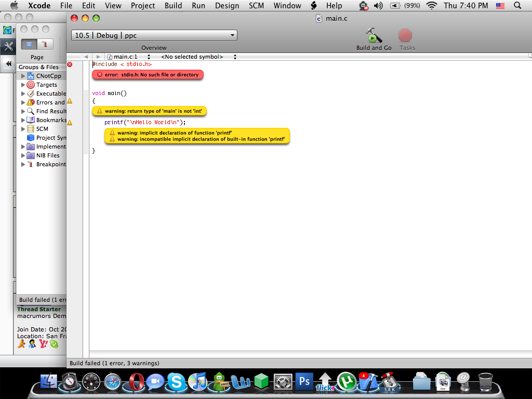The height and width of the screenshot is (399, 532).
Task: Open System Preferences from the Dock
Action: [x=283, y=382]
